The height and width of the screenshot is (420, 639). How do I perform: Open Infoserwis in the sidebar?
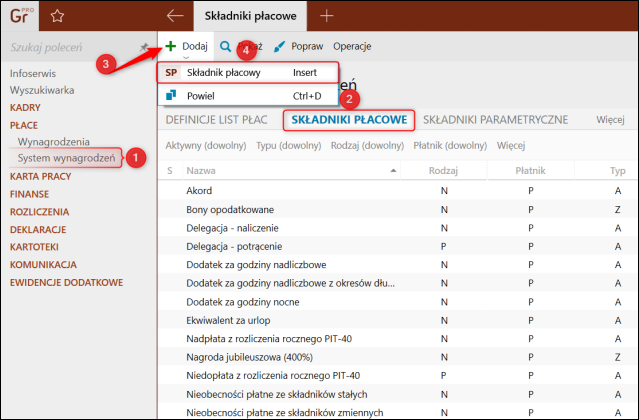[33, 74]
